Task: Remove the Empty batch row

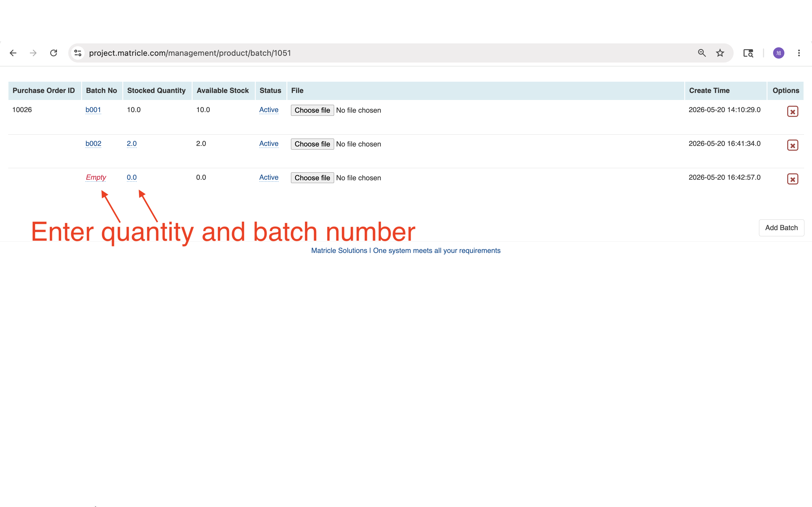Action: pyautogui.click(x=793, y=179)
